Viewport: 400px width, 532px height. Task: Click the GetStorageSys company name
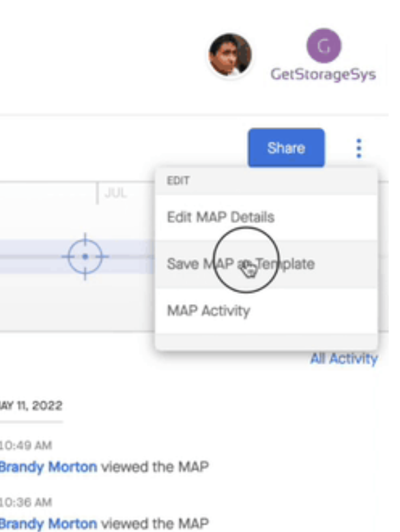click(323, 74)
